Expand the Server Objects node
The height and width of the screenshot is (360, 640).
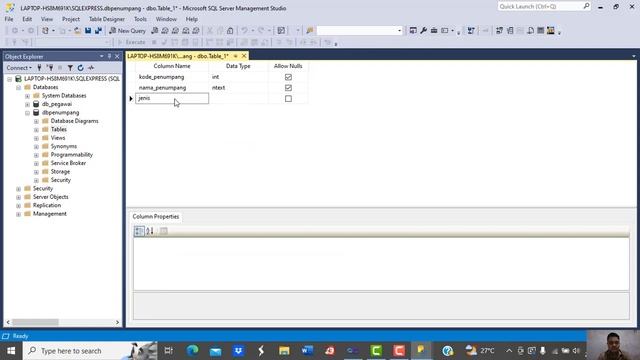point(18,197)
